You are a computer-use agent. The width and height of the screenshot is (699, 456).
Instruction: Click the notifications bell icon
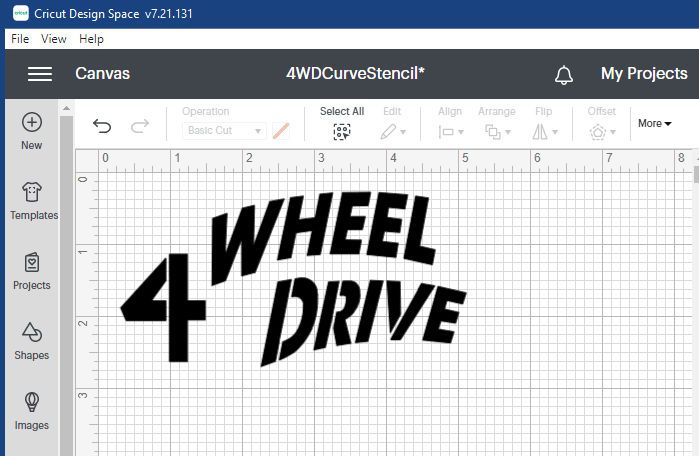pyautogui.click(x=564, y=75)
